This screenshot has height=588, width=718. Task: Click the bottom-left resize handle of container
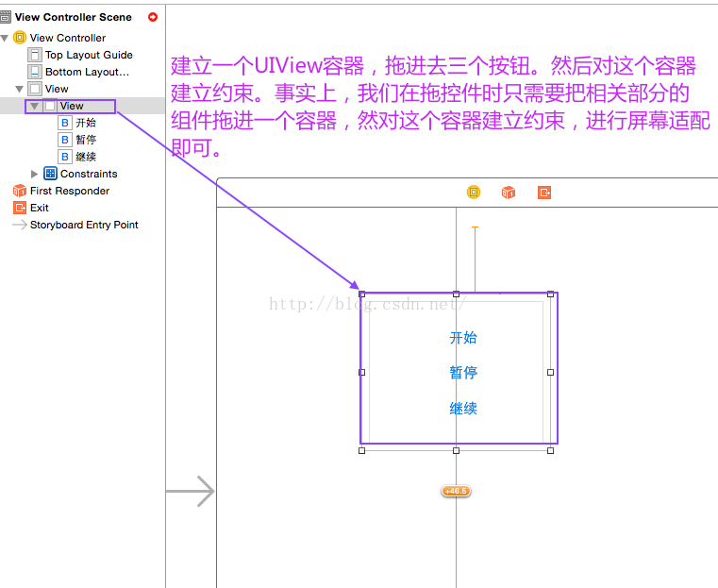tap(361, 450)
